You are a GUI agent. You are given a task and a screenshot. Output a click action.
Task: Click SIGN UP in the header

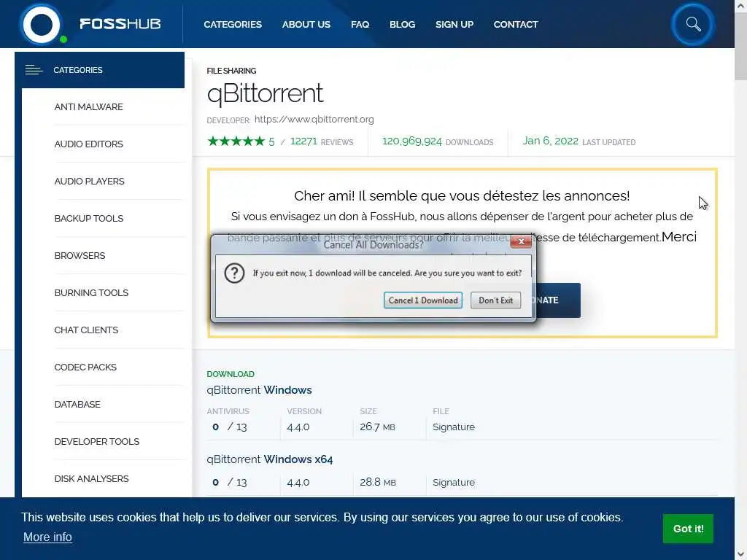pos(454,24)
